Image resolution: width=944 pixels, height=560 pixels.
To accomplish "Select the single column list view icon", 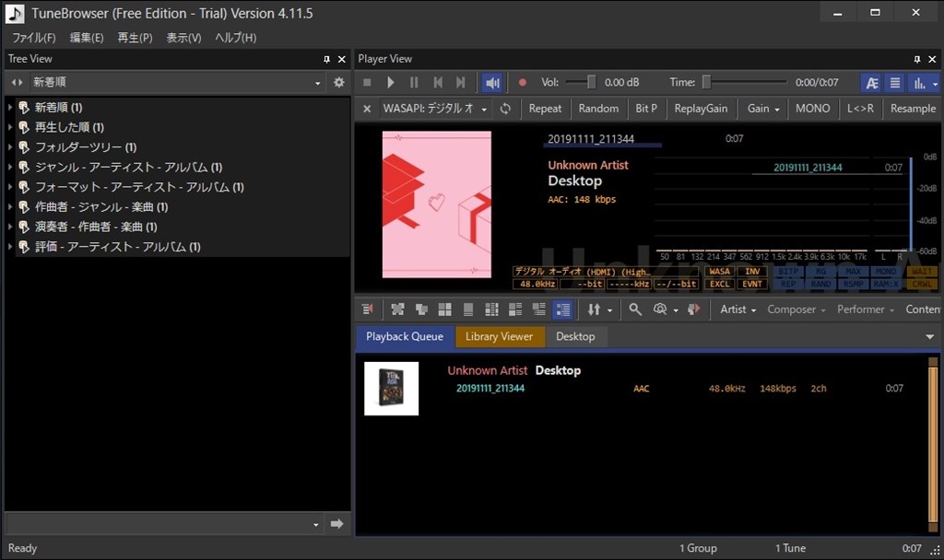I will click(x=467, y=309).
